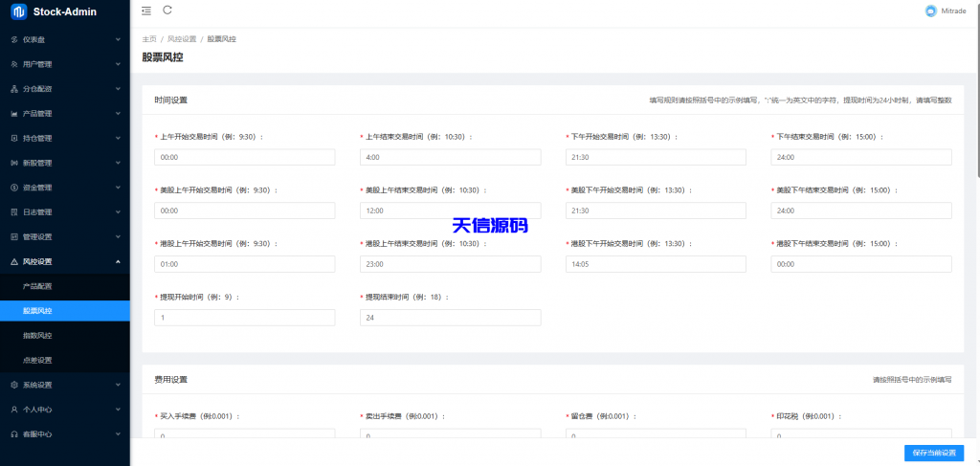Open the 产品配置 submenu item
Viewport: 980px width, 466px height.
tap(65, 286)
